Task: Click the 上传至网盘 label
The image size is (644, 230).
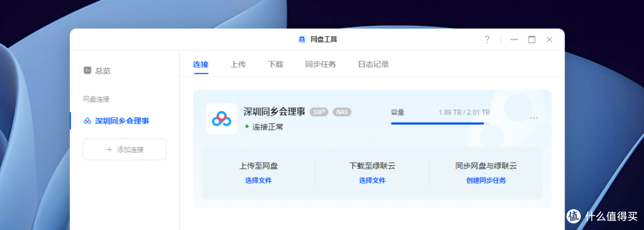Action: click(x=258, y=166)
